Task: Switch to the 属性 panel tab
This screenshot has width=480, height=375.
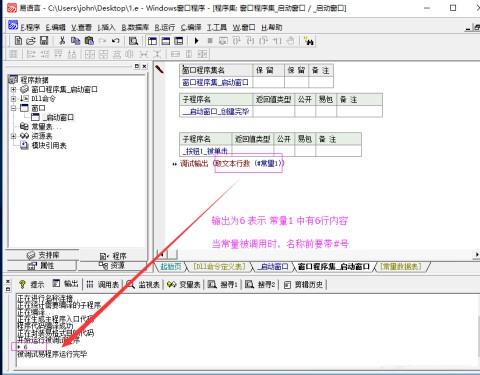Action: pyautogui.click(x=41, y=266)
